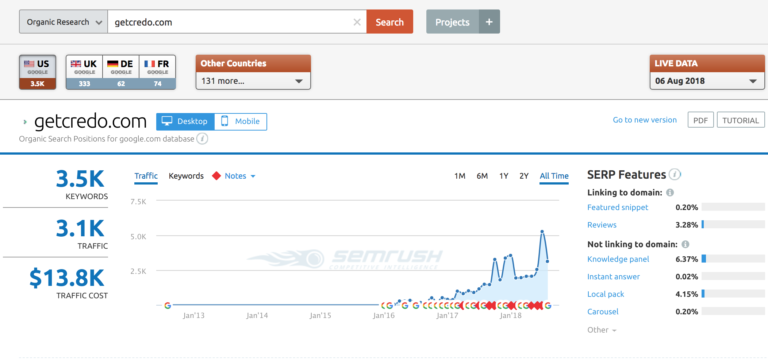Select the US Google database
The height and width of the screenshot is (361, 768).
point(38,72)
